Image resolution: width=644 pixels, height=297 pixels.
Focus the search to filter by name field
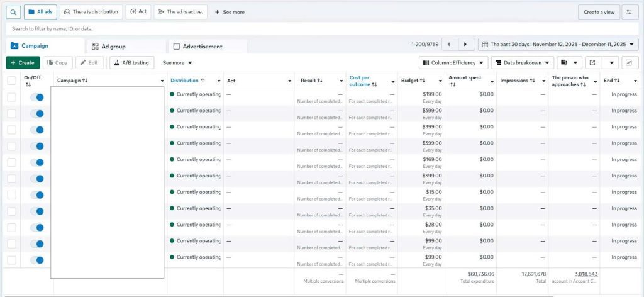click(x=322, y=29)
